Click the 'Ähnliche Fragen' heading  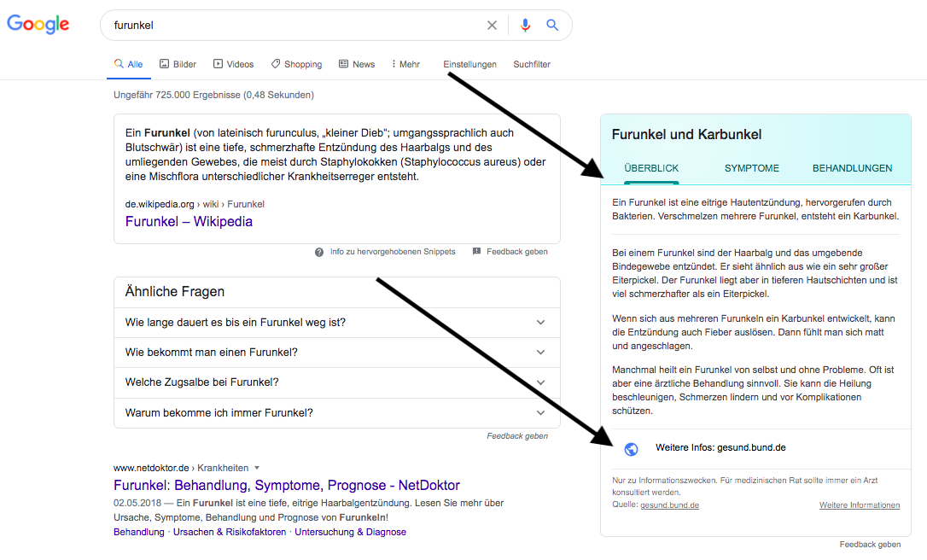click(175, 292)
